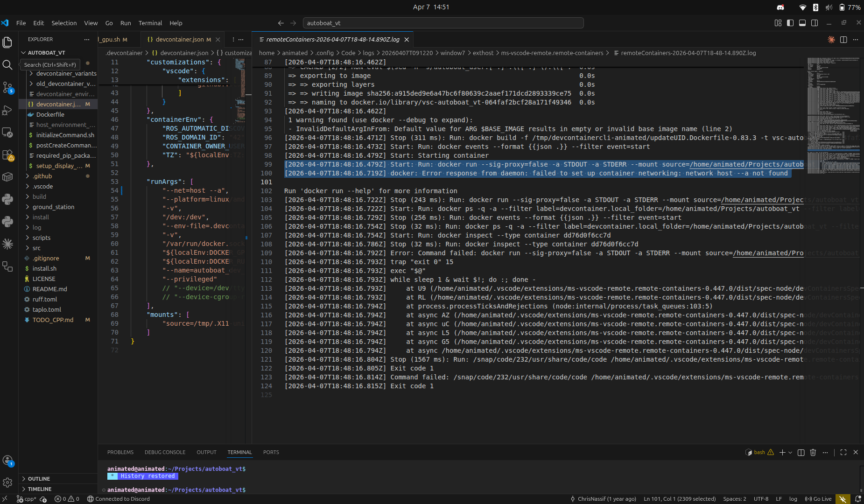The height and width of the screenshot is (504, 864).
Task: Click Go Live in status bar
Action: click(x=818, y=499)
